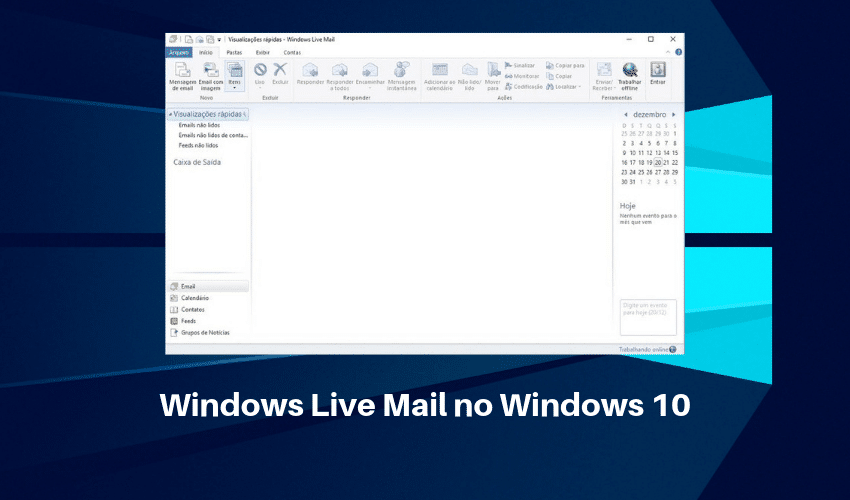Open the Arquivo menu tab
The height and width of the screenshot is (500, 850).
pyautogui.click(x=178, y=53)
